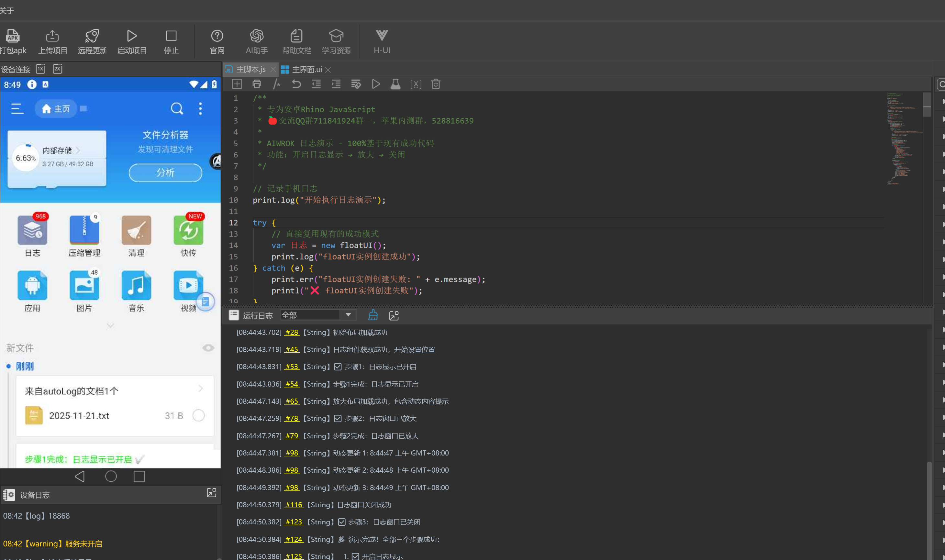
Task: Click the #28 log line link
Action: click(x=292, y=333)
